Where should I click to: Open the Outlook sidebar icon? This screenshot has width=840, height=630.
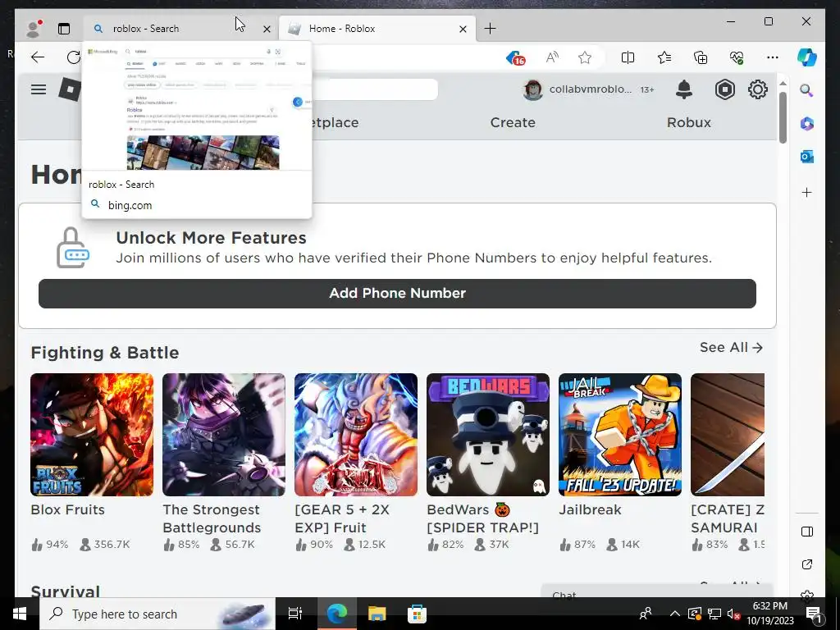(807, 157)
